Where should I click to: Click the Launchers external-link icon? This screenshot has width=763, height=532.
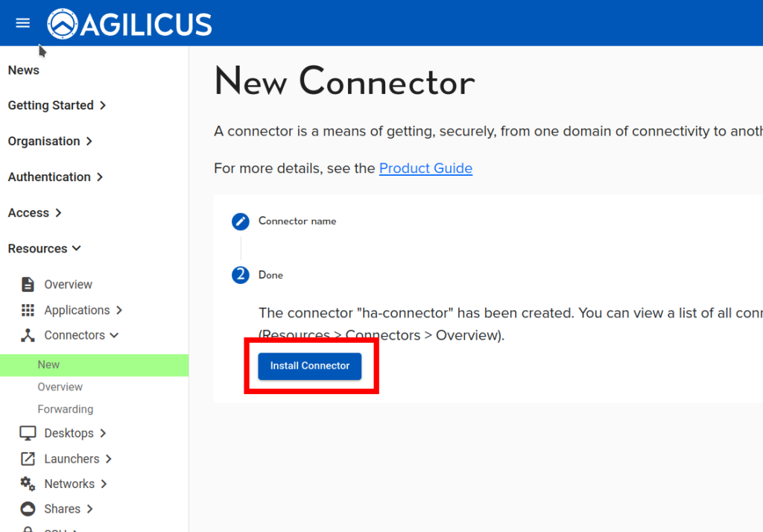[28, 459]
